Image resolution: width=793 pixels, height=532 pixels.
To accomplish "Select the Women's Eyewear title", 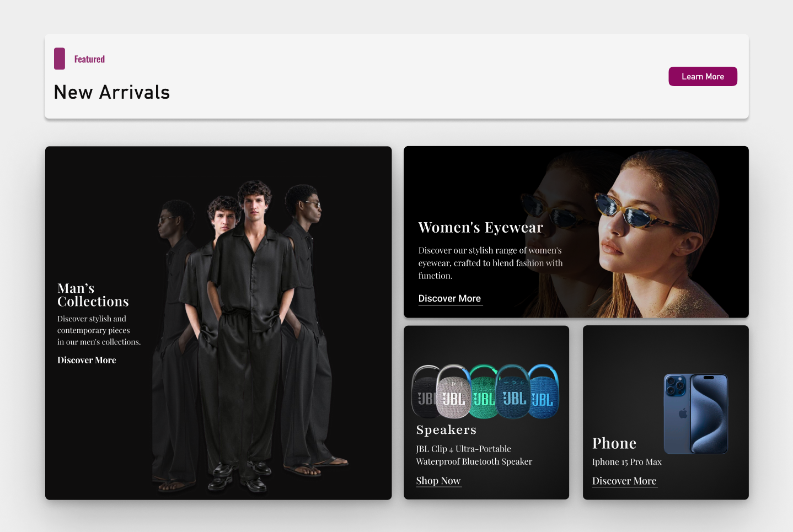I will 481,227.
